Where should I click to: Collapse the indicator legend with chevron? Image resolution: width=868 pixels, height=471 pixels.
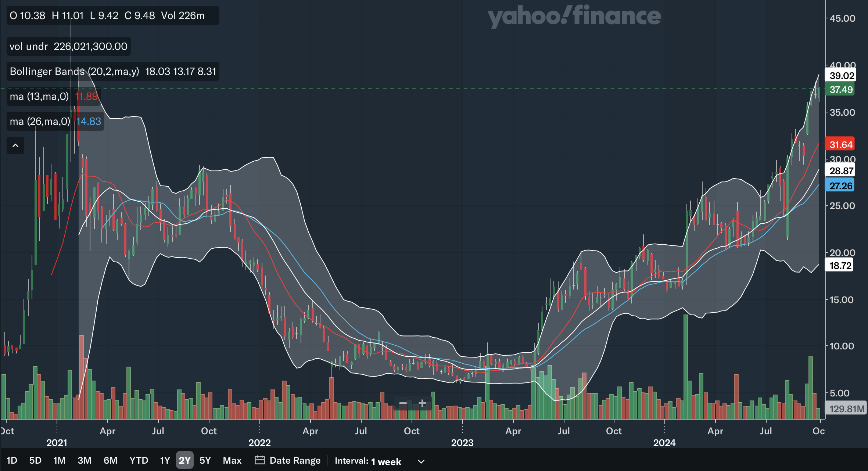[15, 145]
